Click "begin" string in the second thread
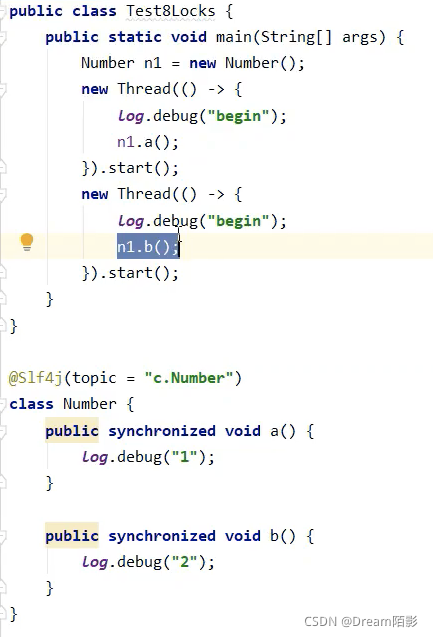433x637 pixels. (x=238, y=221)
